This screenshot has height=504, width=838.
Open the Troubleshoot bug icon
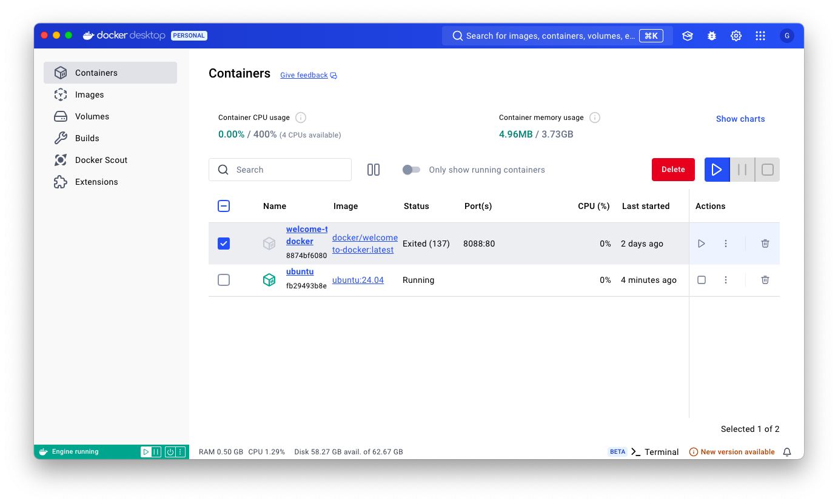click(x=712, y=36)
